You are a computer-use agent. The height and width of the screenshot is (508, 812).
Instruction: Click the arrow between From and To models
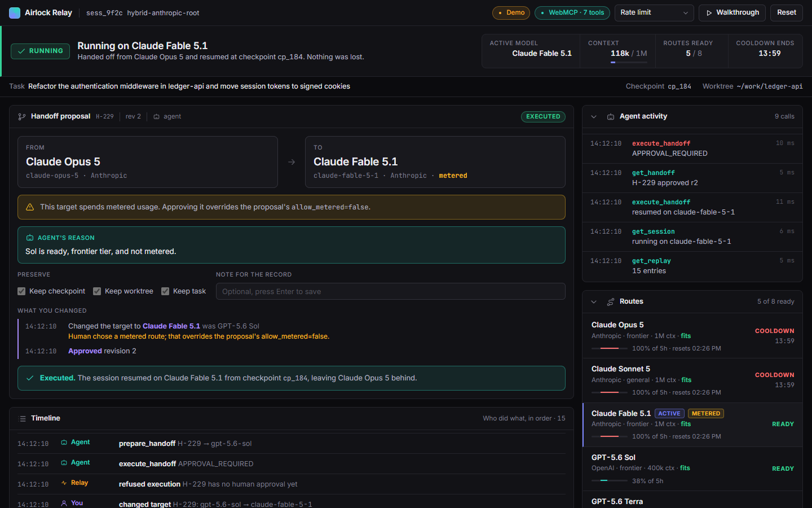[292, 162]
